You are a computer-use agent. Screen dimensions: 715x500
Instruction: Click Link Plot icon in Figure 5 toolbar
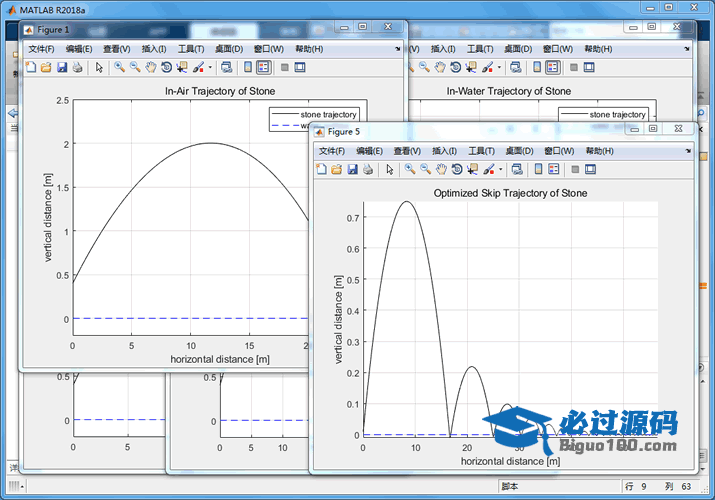(517, 170)
